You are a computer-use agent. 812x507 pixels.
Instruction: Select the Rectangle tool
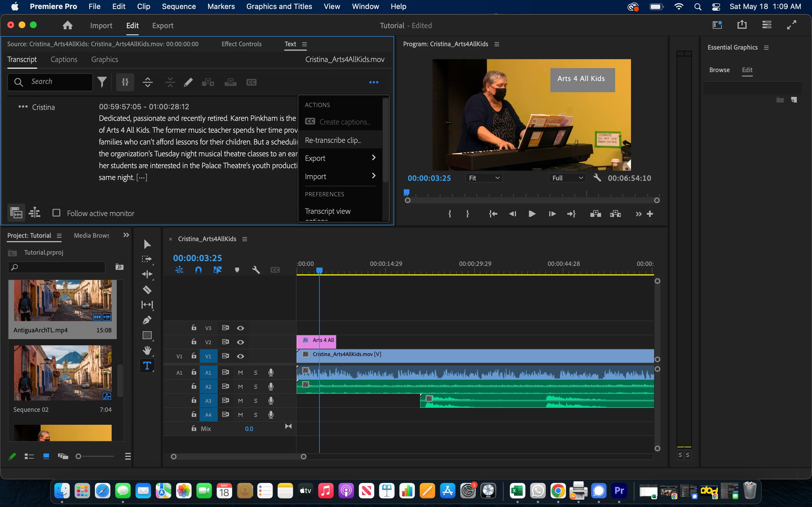click(x=147, y=335)
